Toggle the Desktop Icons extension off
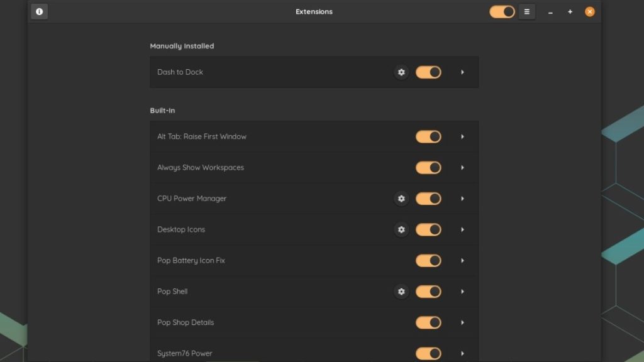The width and height of the screenshot is (644, 362). 428,229
